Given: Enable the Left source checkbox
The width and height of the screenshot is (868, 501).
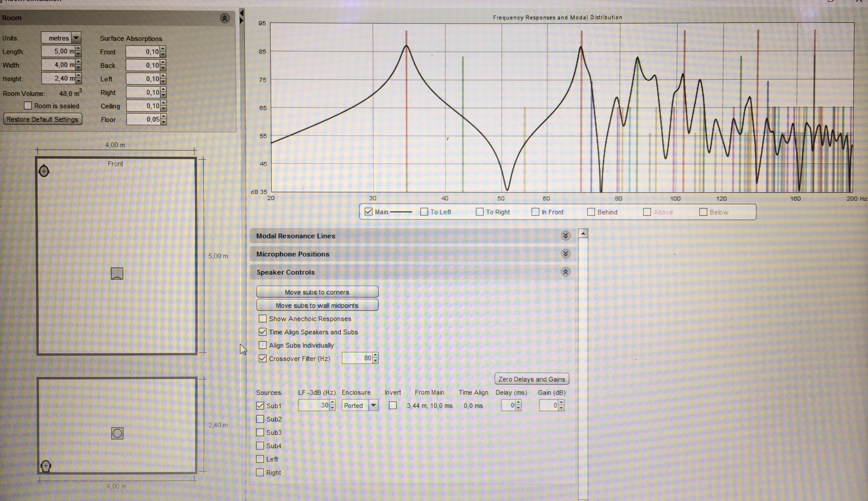Looking at the screenshot, I should pos(260,459).
